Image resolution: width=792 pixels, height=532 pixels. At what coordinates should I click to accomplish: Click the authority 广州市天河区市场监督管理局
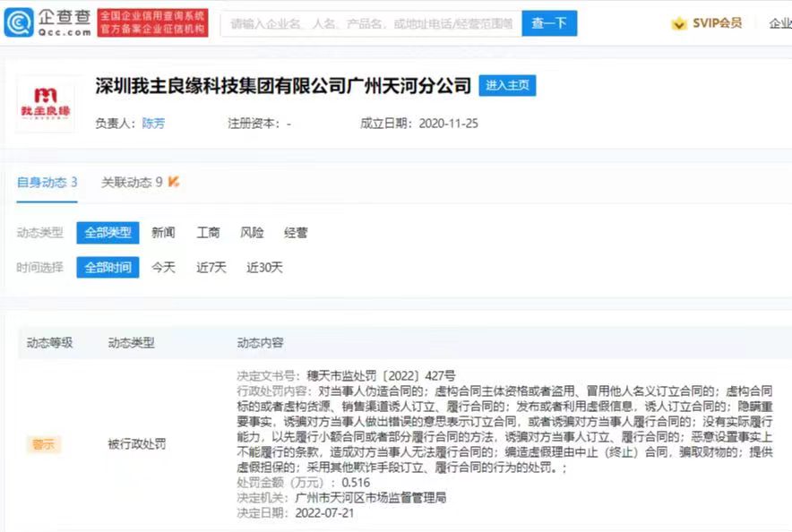[371, 498]
